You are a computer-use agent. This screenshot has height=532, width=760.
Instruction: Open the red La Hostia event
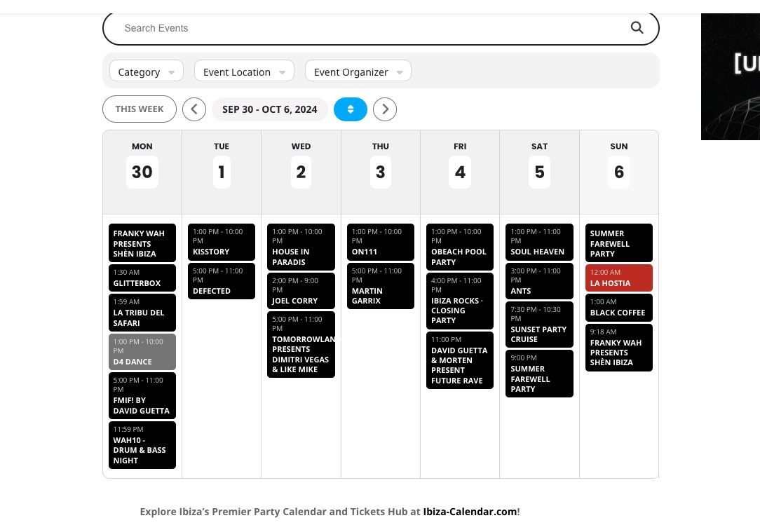[619, 278]
